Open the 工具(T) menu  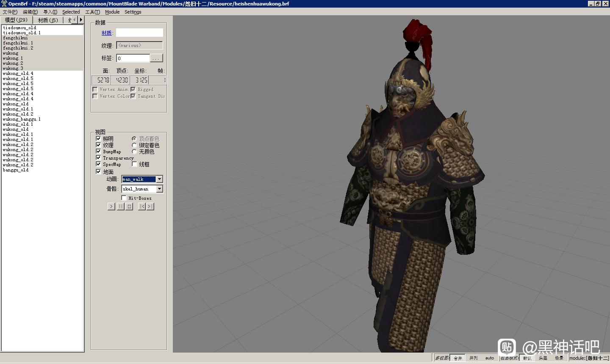92,12
